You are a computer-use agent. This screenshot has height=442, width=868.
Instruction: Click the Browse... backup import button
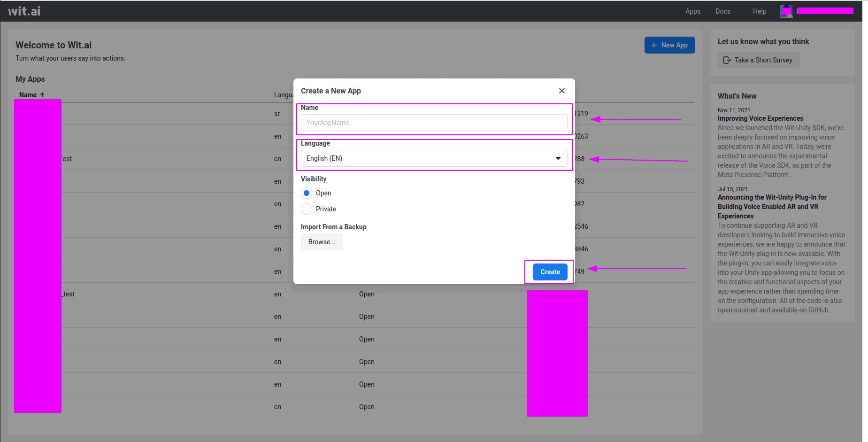coord(322,242)
